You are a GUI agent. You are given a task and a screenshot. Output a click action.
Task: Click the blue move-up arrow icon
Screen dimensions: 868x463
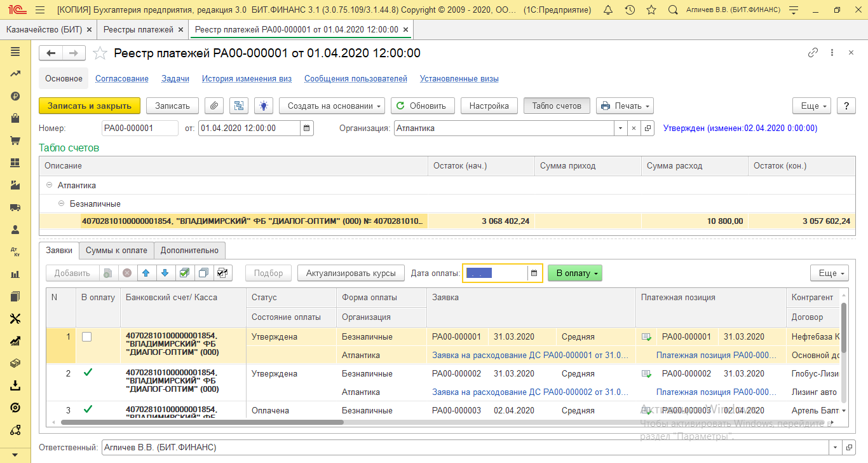click(x=146, y=273)
